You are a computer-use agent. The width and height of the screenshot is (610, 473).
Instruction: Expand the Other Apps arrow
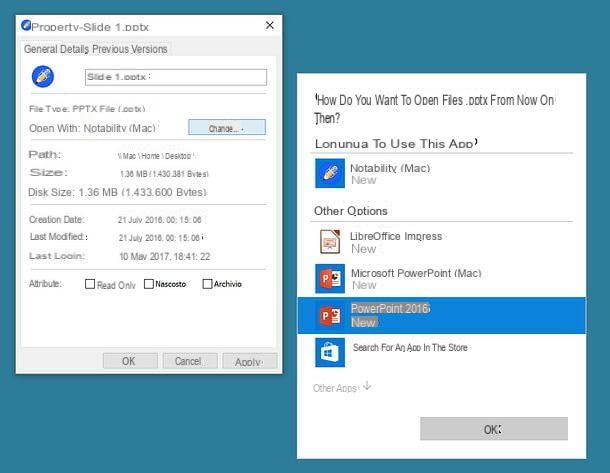coord(367,387)
